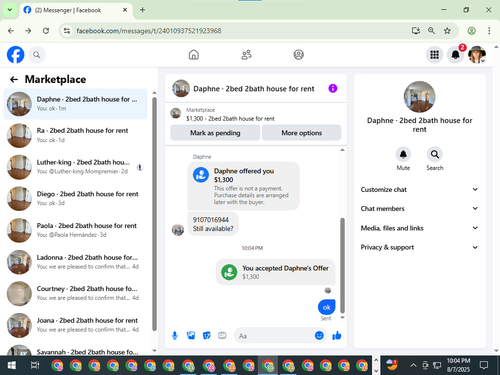Screen dimensions: 500x375
Task: Open the Chrome tab search dropdown
Action: [x=10, y=10]
